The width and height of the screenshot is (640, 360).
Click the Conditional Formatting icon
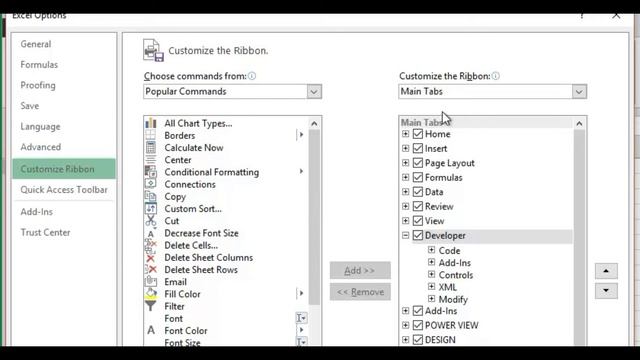[151, 172]
